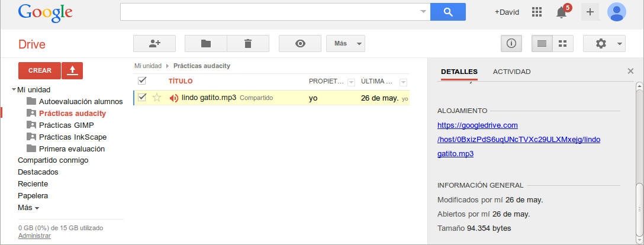The height and width of the screenshot is (245, 644).
Task: Switch to the Detalles tab
Action: pos(459,72)
